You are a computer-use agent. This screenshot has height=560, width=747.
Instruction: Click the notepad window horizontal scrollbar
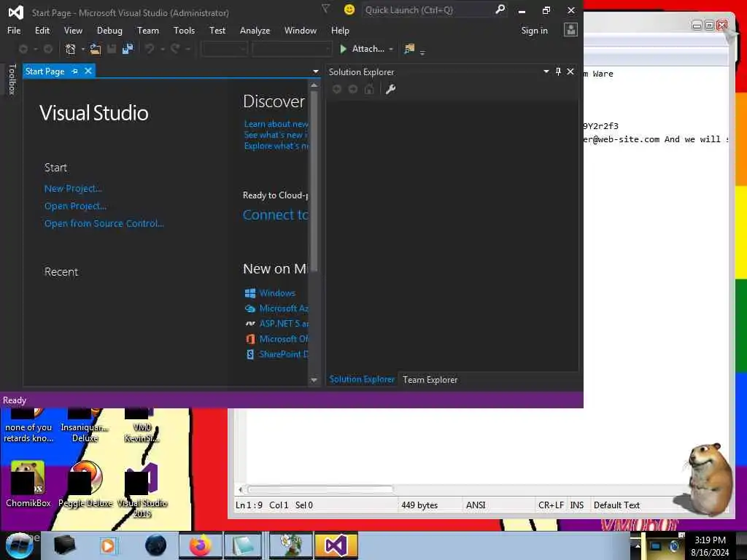320,489
